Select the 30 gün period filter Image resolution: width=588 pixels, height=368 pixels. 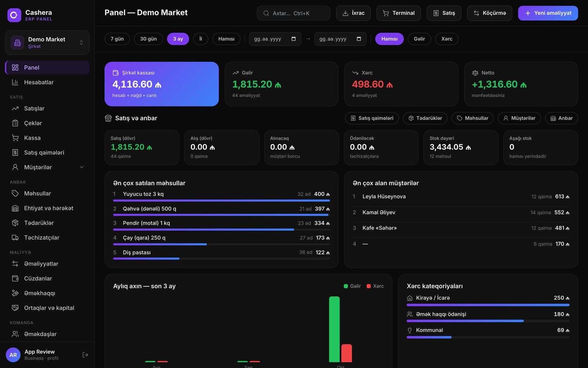[x=148, y=39]
